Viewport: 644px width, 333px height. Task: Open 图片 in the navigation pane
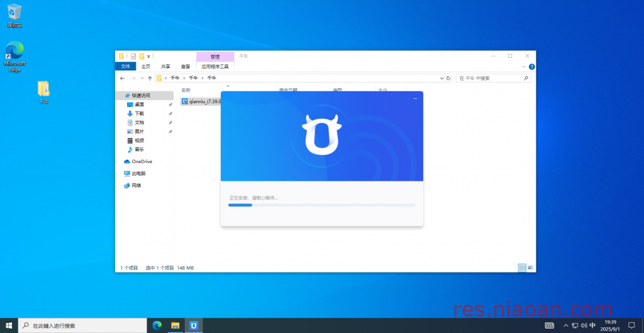tap(139, 132)
